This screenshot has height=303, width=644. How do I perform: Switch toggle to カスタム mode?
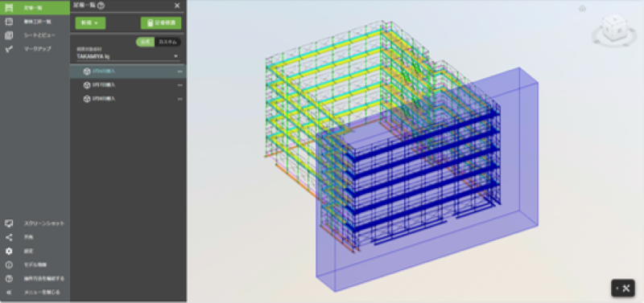coord(168,42)
